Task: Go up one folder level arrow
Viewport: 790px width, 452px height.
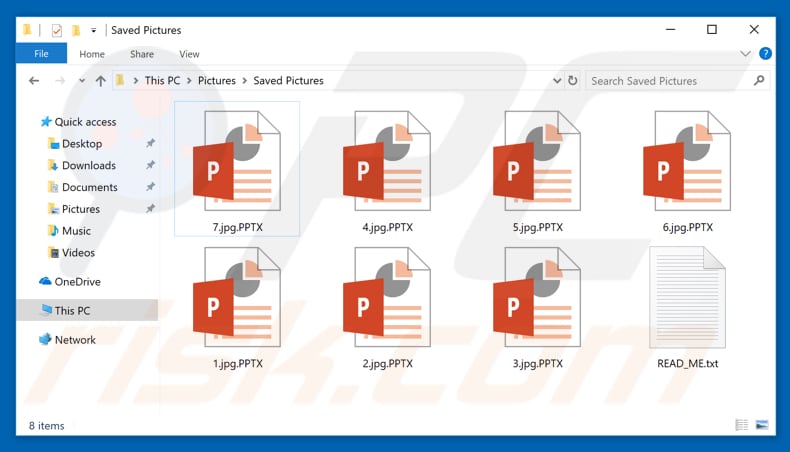Action: 100,81
